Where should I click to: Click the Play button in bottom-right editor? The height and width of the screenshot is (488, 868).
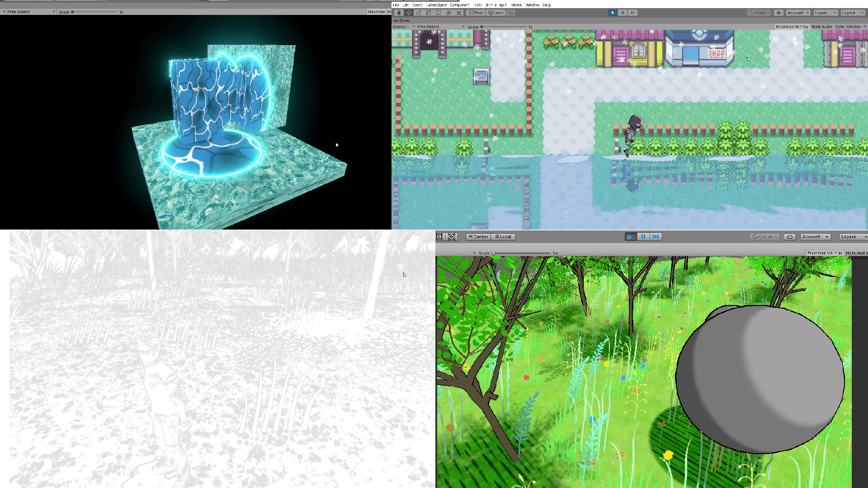pyautogui.click(x=630, y=237)
